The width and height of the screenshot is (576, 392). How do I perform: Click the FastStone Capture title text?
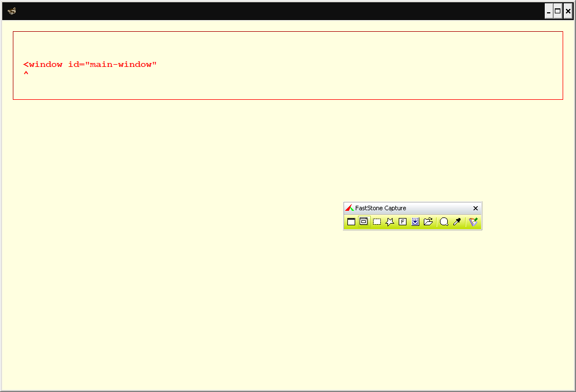(381, 208)
